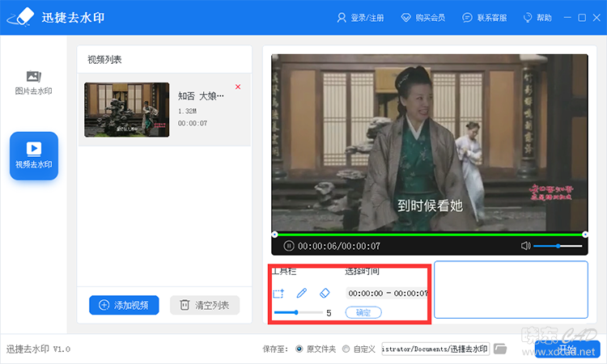Open the 联系客服 customer service link
607x364 pixels.
point(484,18)
